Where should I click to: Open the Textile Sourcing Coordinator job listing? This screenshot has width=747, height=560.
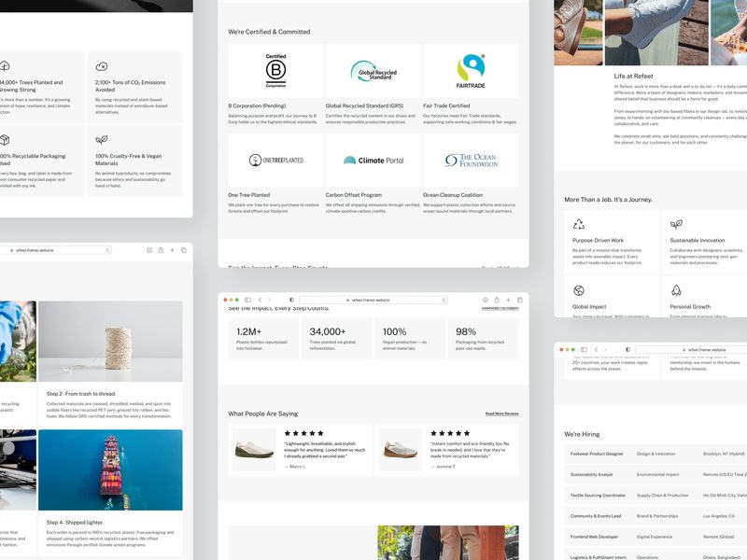[x=655, y=496]
